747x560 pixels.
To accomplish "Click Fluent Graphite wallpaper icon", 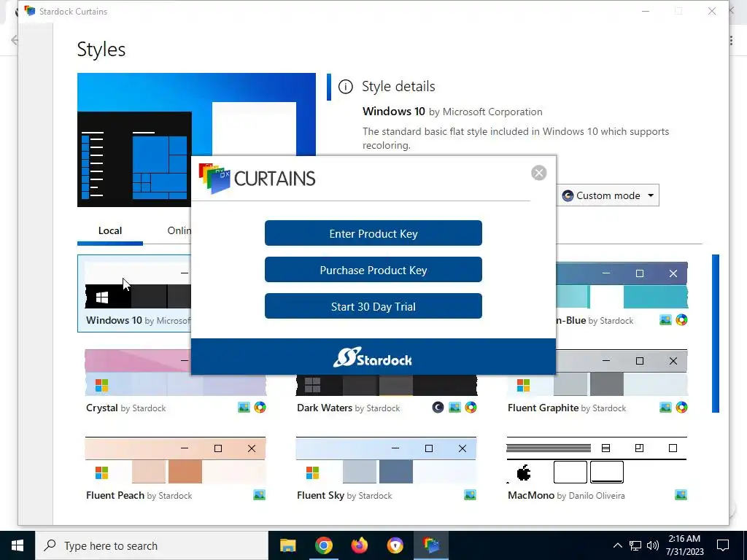I will pyautogui.click(x=665, y=408).
